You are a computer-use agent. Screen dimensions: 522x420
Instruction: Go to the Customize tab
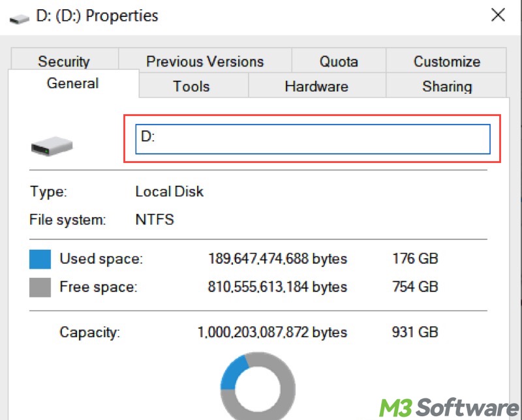click(x=446, y=62)
